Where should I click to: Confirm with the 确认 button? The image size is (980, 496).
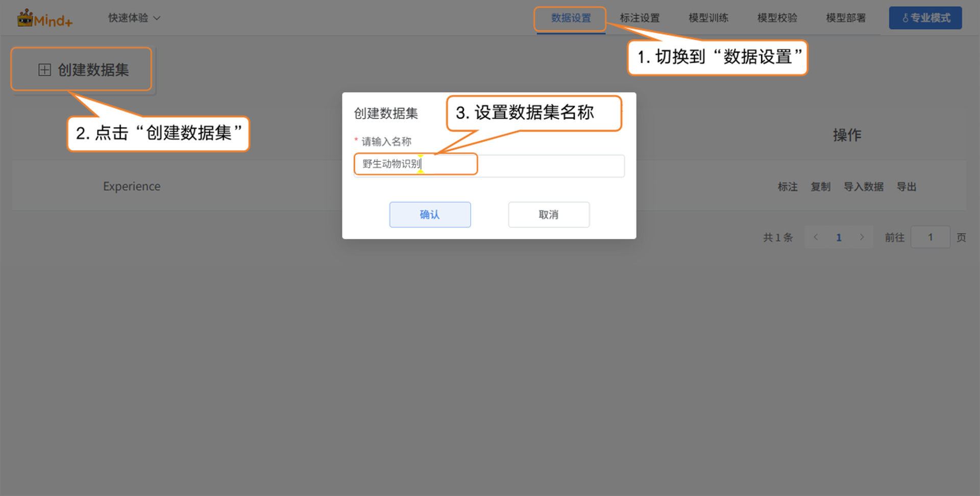[x=430, y=215]
